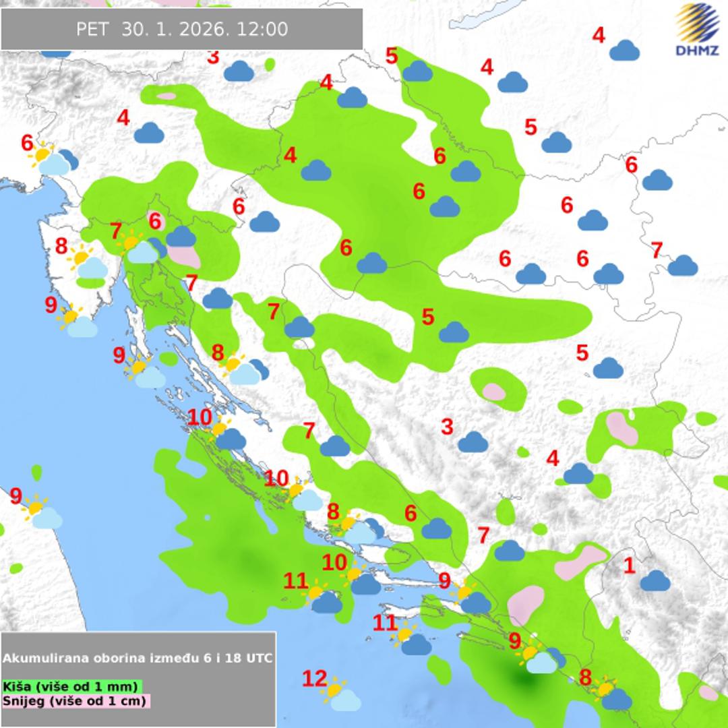Select the partly sunny icon on the far-left 6
The width and height of the screenshot is (728, 728).
click(x=53, y=159)
